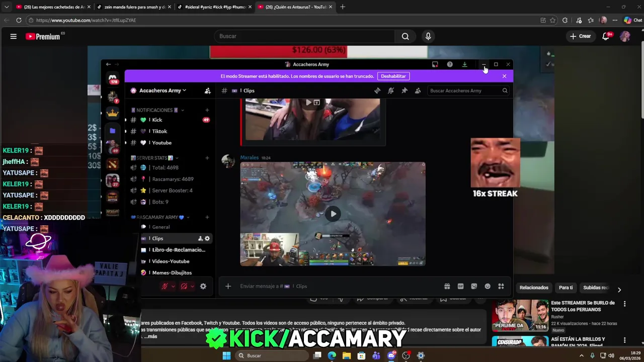Click YouTube search magnifier button

pyautogui.click(x=406, y=36)
